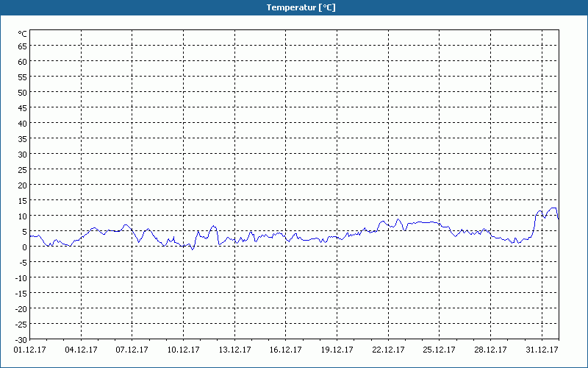Select the 0 y-axis value
The height and width of the screenshot is (368, 588).
click(25, 247)
